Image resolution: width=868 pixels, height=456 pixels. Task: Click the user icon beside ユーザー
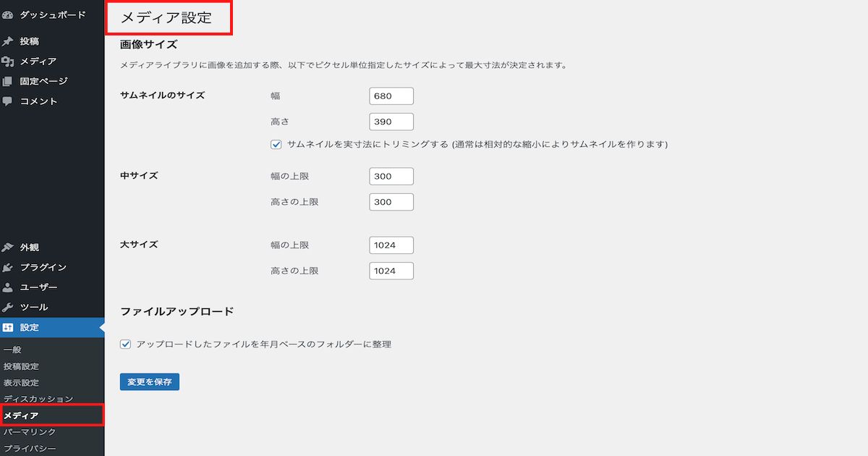[x=8, y=287]
